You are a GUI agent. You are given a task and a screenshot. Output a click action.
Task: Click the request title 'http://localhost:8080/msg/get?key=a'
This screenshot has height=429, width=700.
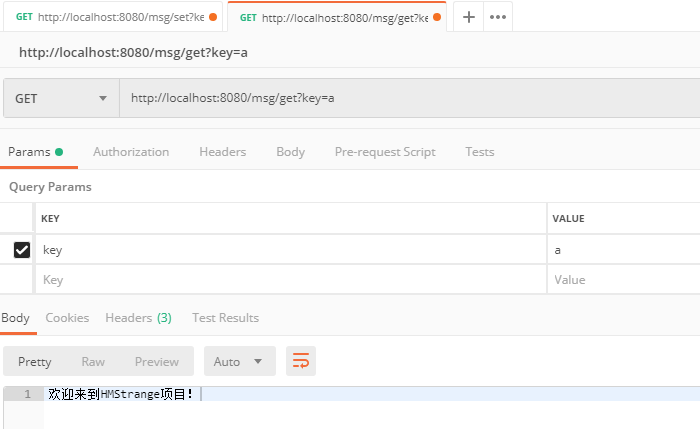click(133, 53)
